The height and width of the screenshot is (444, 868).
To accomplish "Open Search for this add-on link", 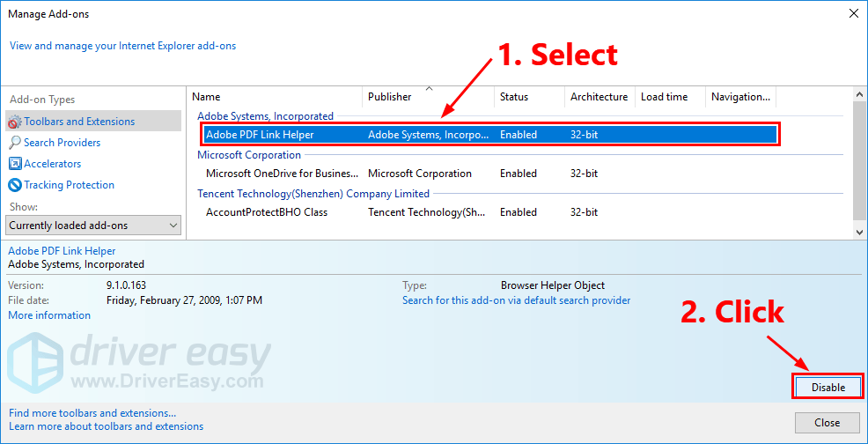I will pyautogui.click(x=516, y=300).
